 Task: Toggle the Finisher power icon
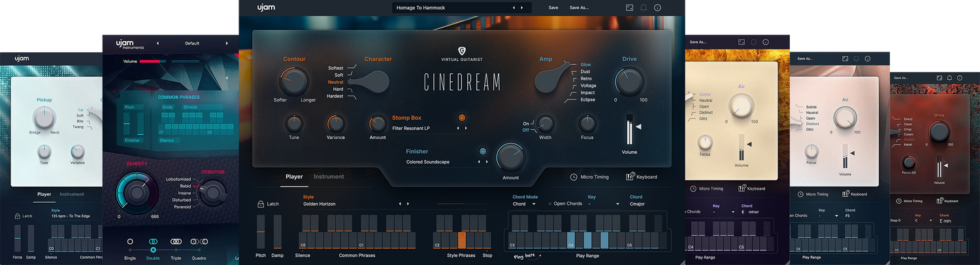coord(483,151)
